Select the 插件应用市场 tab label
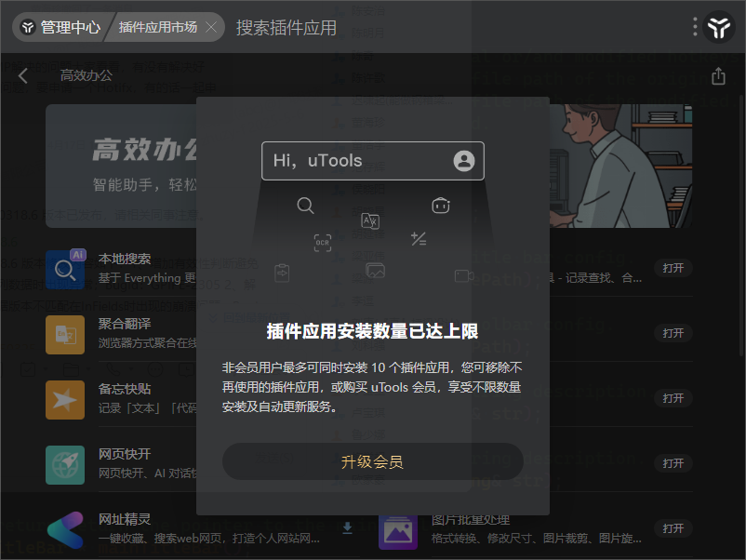The width and height of the screenshot is (746, 560). pos(157,27)
